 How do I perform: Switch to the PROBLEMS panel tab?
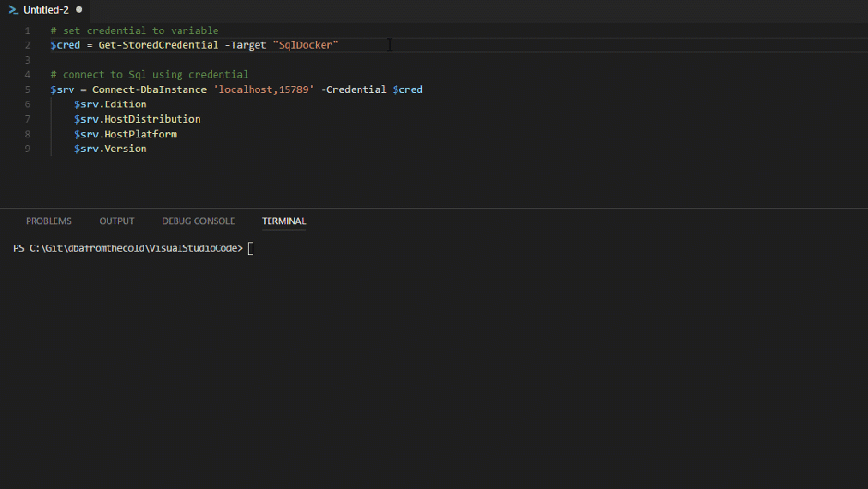pos(48,221)
